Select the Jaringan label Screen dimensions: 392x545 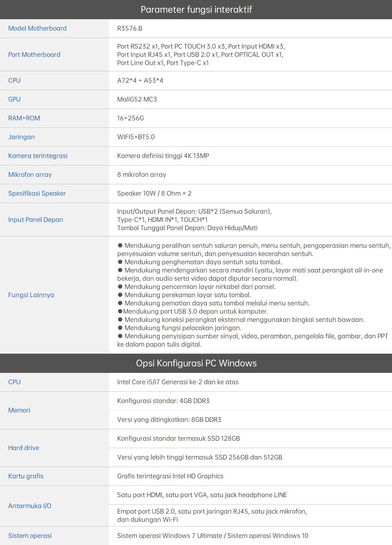click(21, 137)
